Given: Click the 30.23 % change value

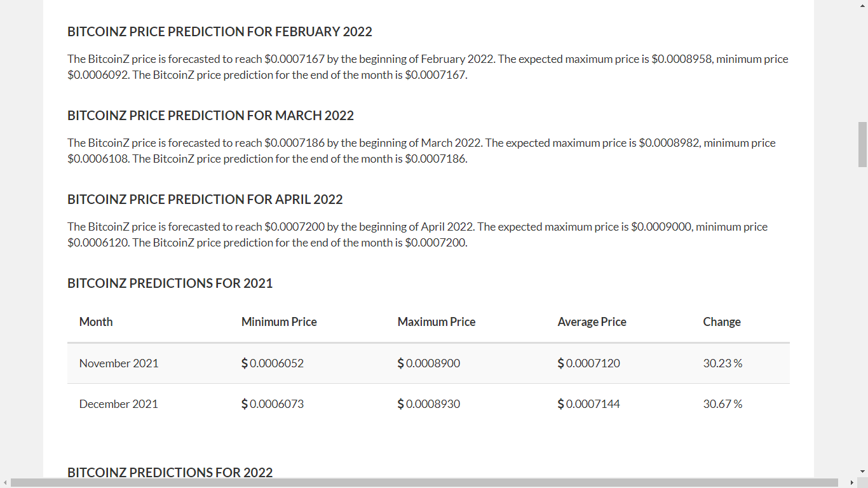Looking at the screenshot, I should [722, 363].
